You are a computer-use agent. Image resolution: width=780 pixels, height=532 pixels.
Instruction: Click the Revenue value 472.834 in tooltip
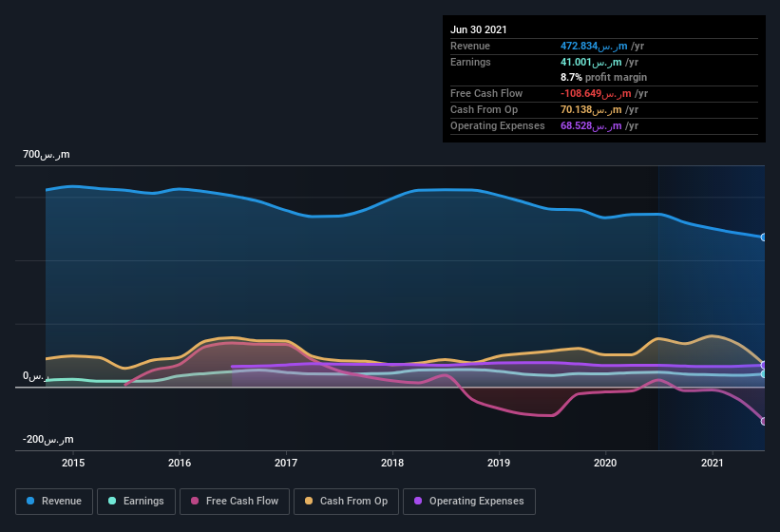594,47
